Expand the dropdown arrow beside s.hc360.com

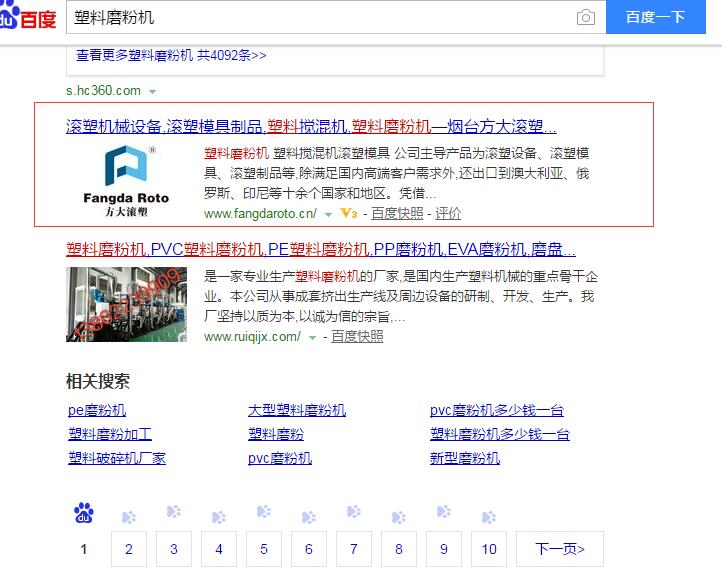[153, 91]
